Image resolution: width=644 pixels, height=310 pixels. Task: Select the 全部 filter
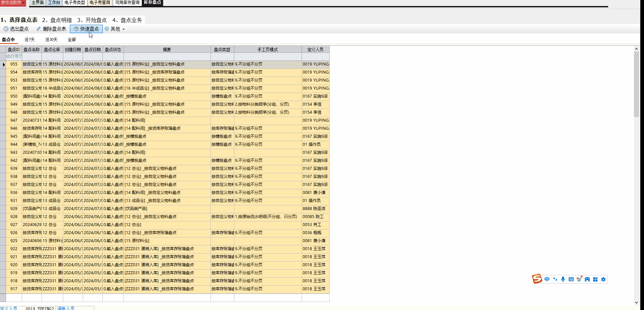pyautogui.click(x=72, y=39)
